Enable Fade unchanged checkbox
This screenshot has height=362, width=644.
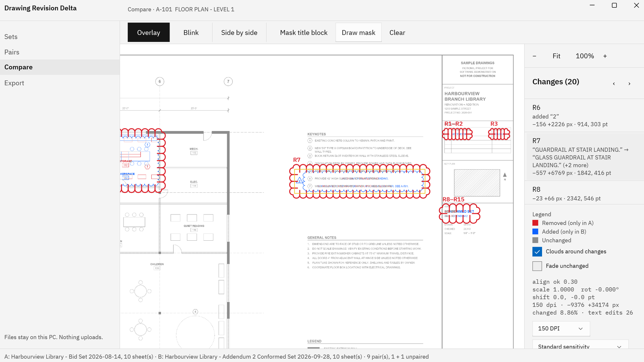point(537,266)
